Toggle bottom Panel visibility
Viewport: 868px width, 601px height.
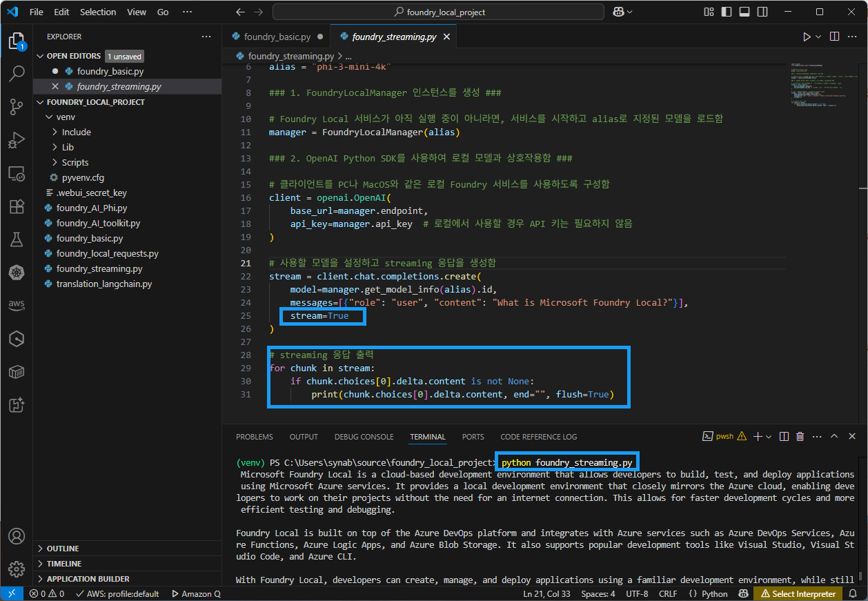coord(744,12)
